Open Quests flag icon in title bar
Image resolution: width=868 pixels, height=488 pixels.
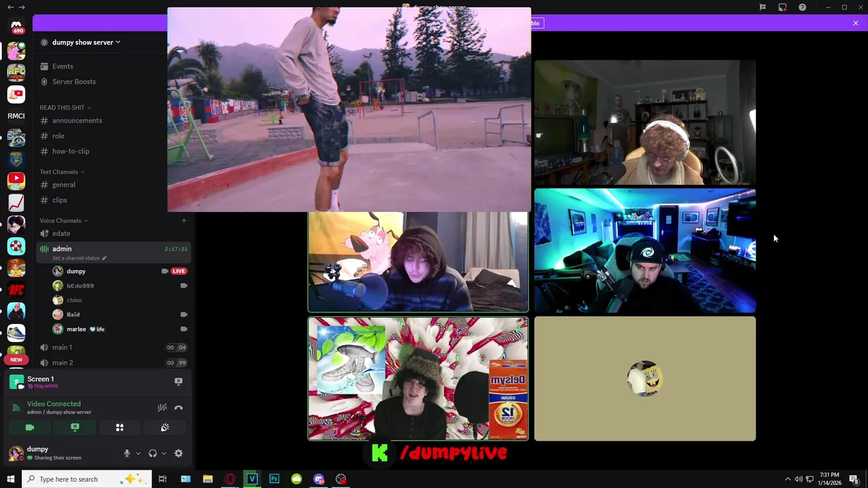tap(763, 7)
